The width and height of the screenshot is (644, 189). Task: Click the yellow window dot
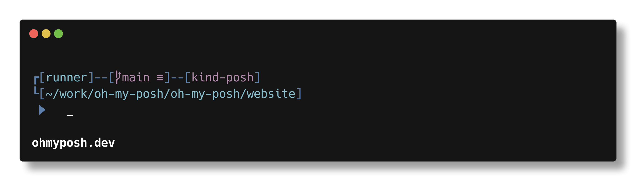46,34
